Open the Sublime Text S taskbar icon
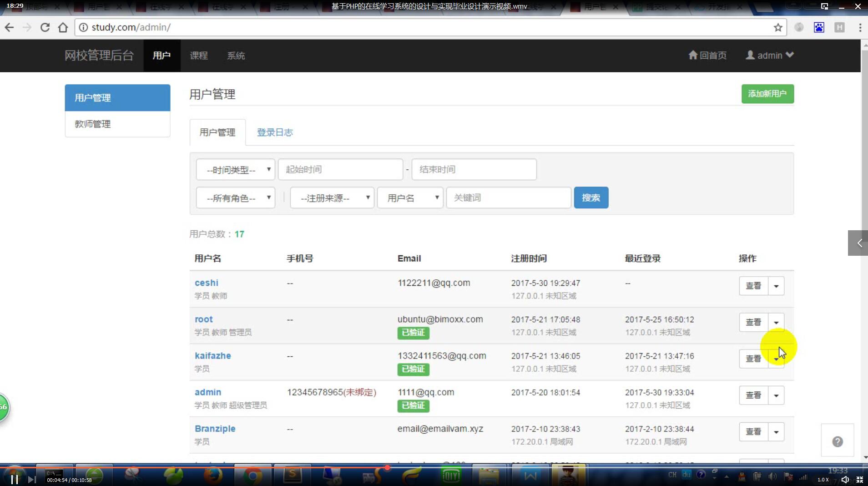The image size is (868, 486). (292, 476)
